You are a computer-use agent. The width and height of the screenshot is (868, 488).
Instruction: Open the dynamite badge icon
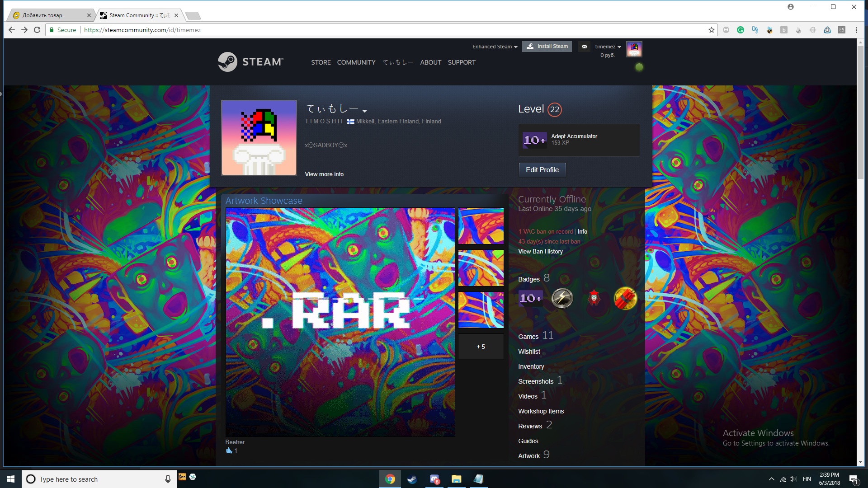(625, 298)
